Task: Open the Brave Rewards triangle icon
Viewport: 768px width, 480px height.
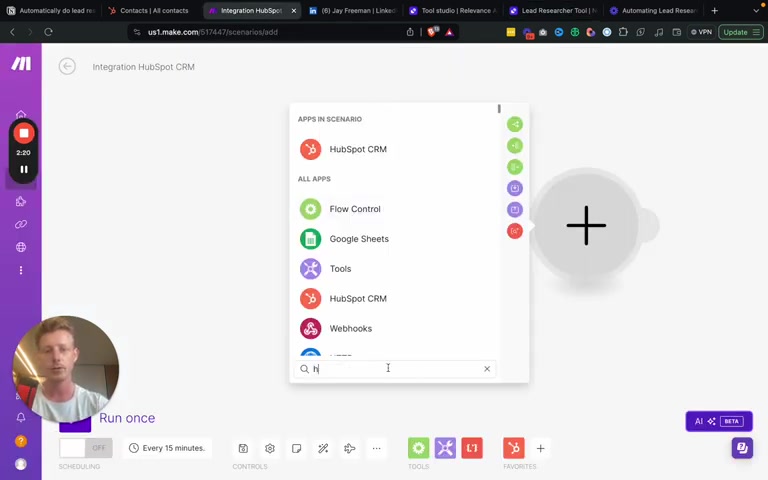Action: pos(449,32)
